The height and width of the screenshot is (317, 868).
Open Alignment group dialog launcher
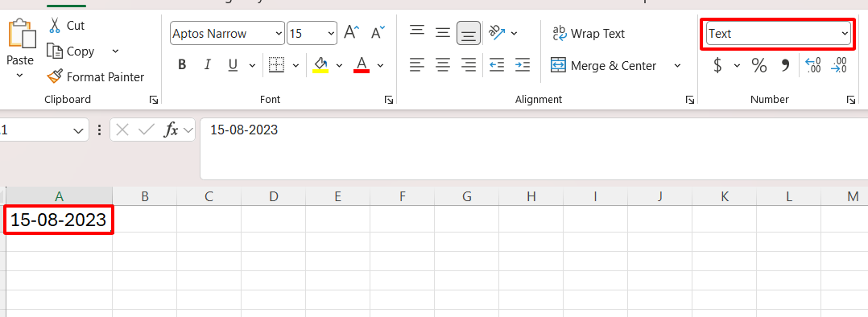pos(690,100)
